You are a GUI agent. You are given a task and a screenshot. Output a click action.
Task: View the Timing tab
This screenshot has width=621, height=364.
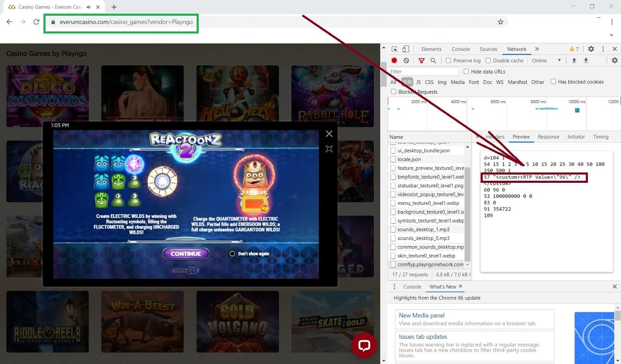(601, 137)
